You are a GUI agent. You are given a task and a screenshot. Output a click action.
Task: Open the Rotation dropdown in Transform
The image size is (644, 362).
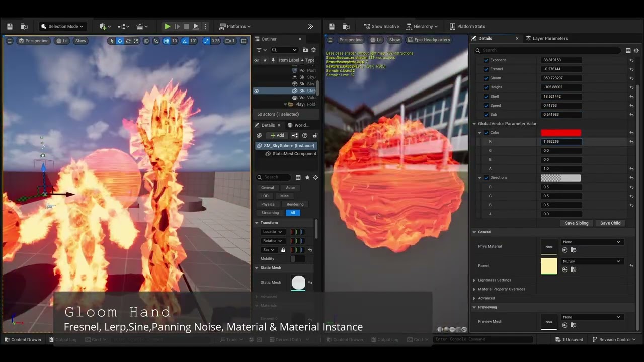pyautogui.click(x=273, y=241)
